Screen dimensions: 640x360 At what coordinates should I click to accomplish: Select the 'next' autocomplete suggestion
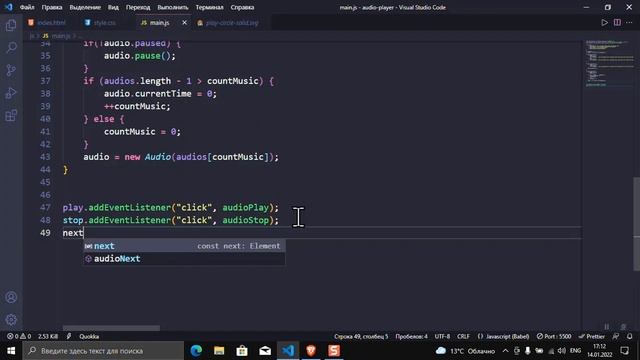[184, 246]
